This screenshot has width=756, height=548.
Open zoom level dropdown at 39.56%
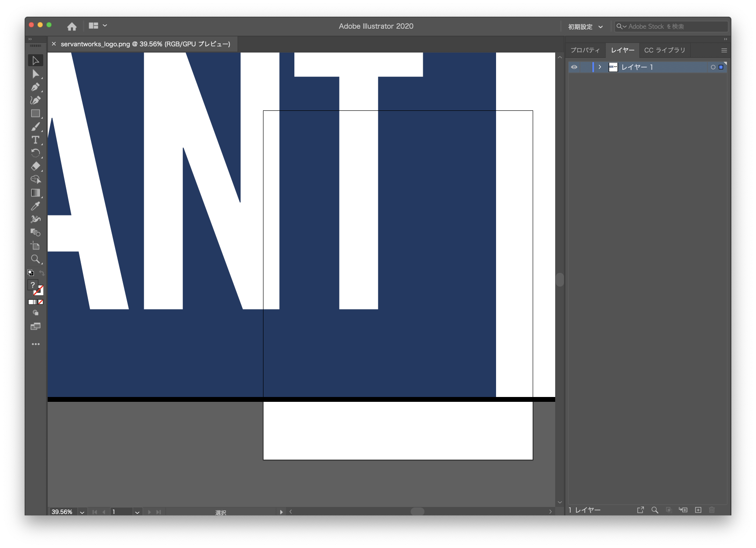pos(82,512)
